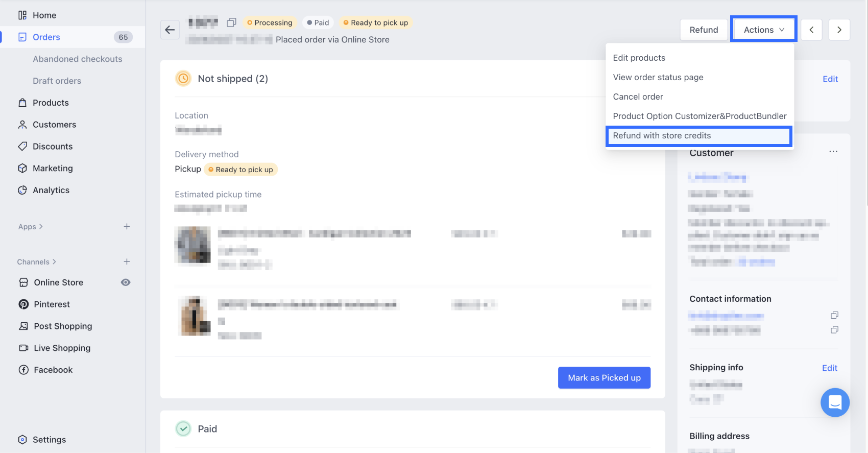Go to the previous order
The height and width of the screenshot is (453, 868).
811,30
